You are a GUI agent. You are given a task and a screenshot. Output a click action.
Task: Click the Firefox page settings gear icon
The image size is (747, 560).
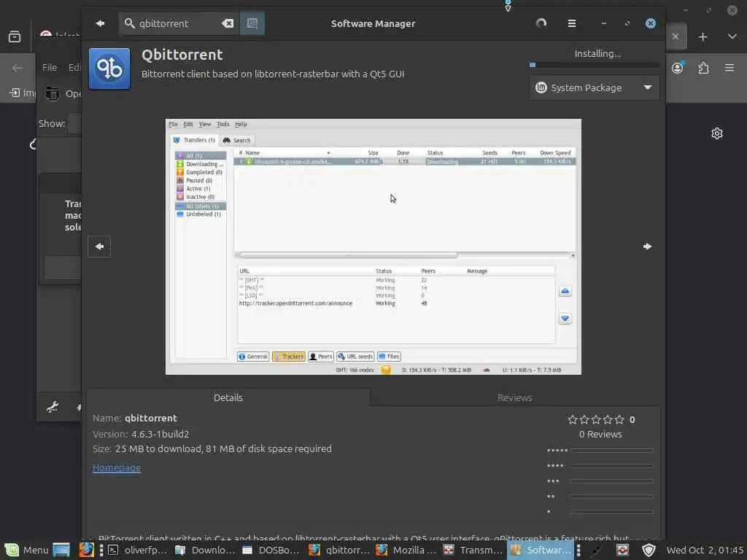point(717,133)
